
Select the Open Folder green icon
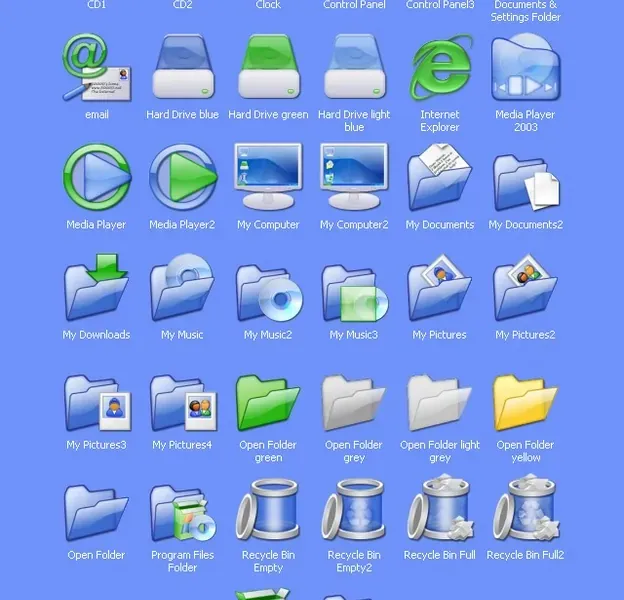coord(268,402)
